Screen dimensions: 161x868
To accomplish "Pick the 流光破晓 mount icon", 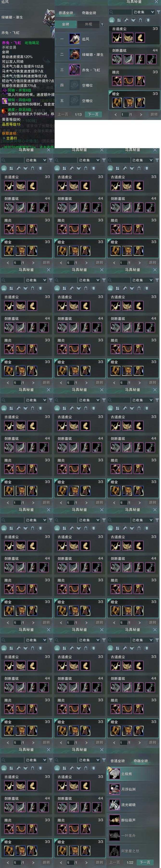I will point(115,805).
